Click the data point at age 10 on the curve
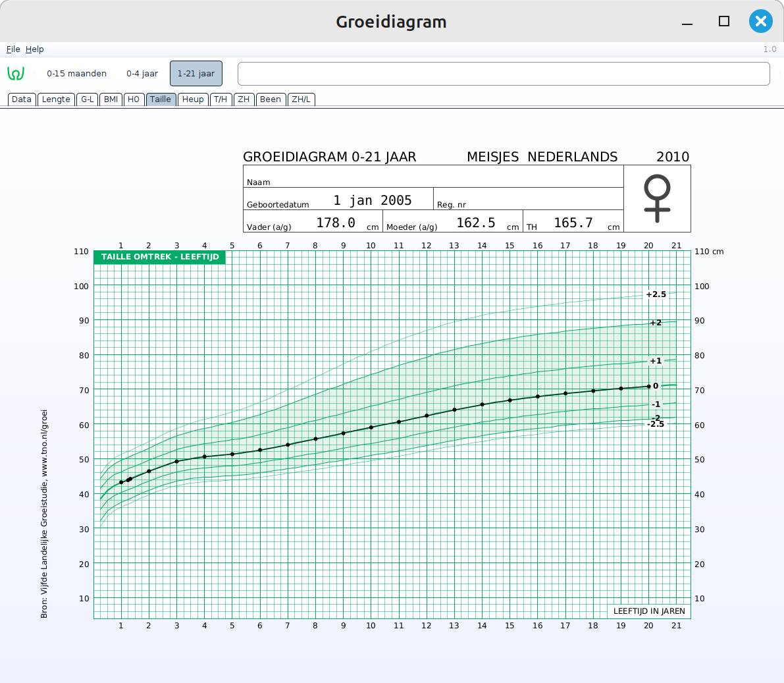 click(x=371, y=427)
